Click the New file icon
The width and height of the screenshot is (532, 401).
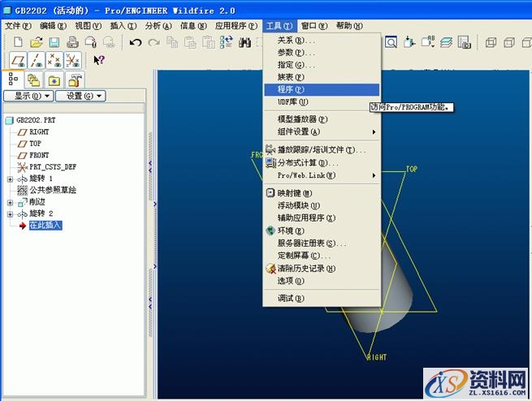18,42
